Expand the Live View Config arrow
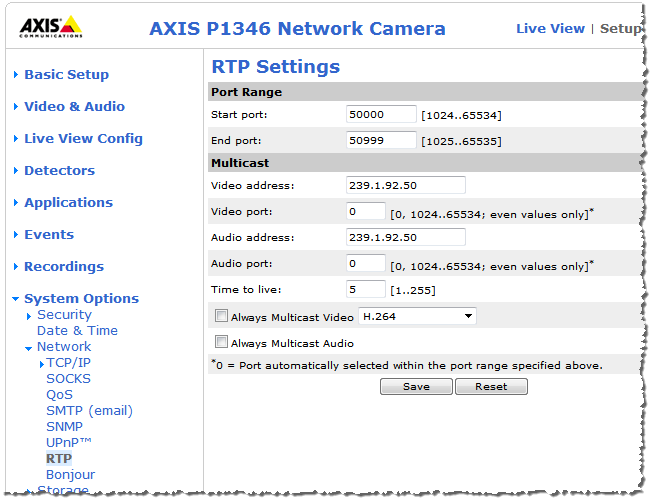Screen dimensions: 653x503 tap(16, 139)
